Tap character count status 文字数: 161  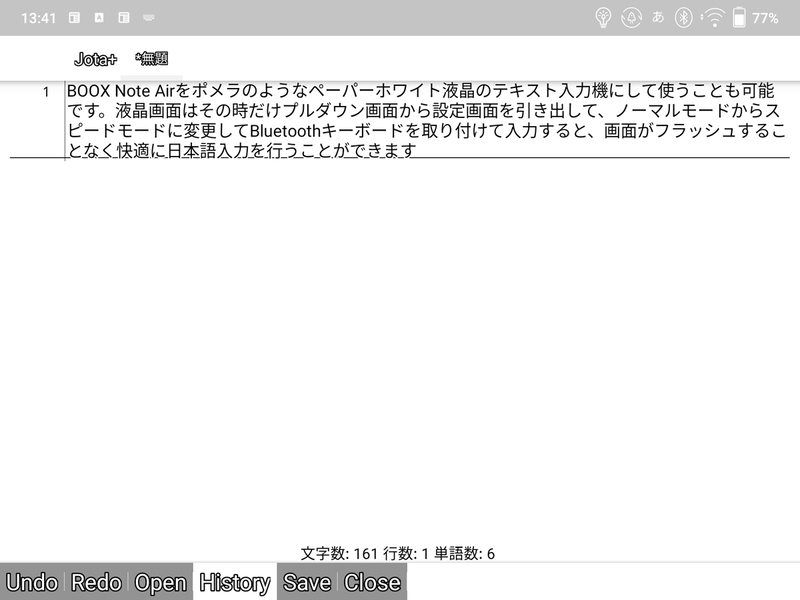[339, 554]
